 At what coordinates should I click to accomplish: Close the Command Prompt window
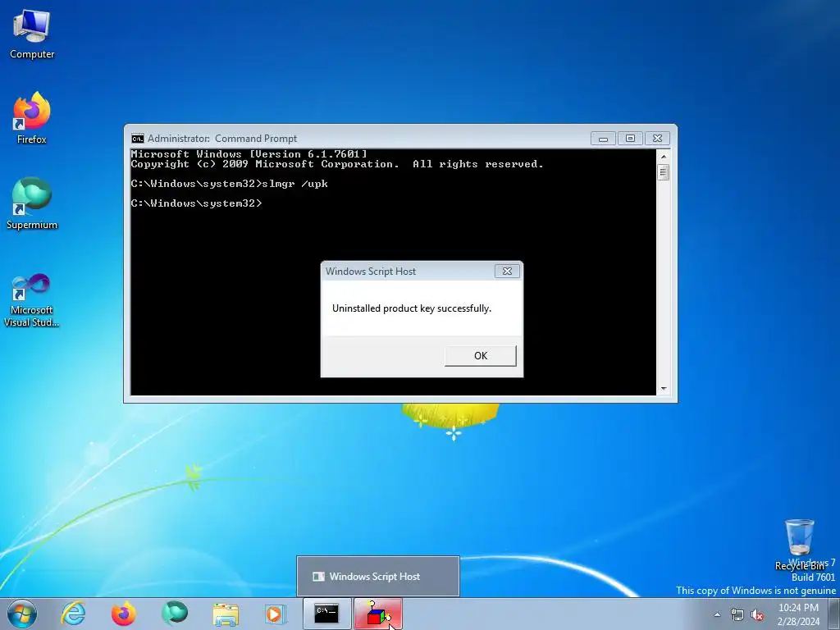coord(657,138)
